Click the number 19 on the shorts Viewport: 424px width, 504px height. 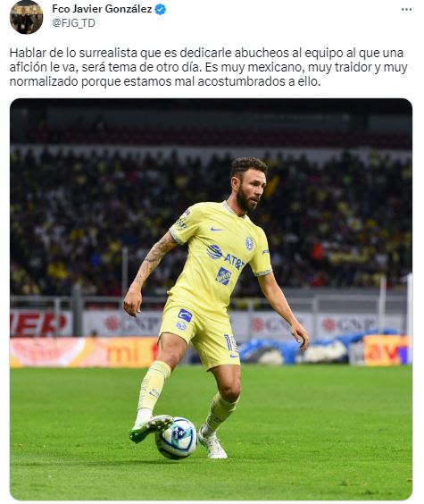point(230,343)
